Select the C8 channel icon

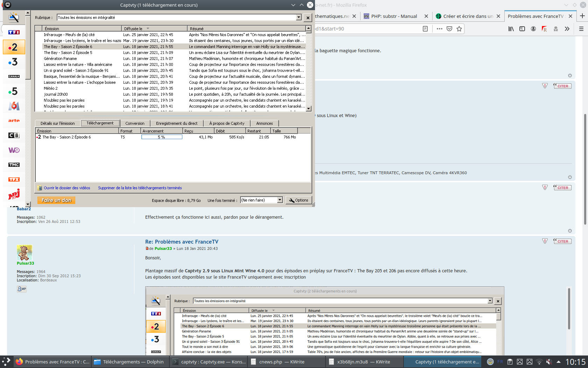14,135
